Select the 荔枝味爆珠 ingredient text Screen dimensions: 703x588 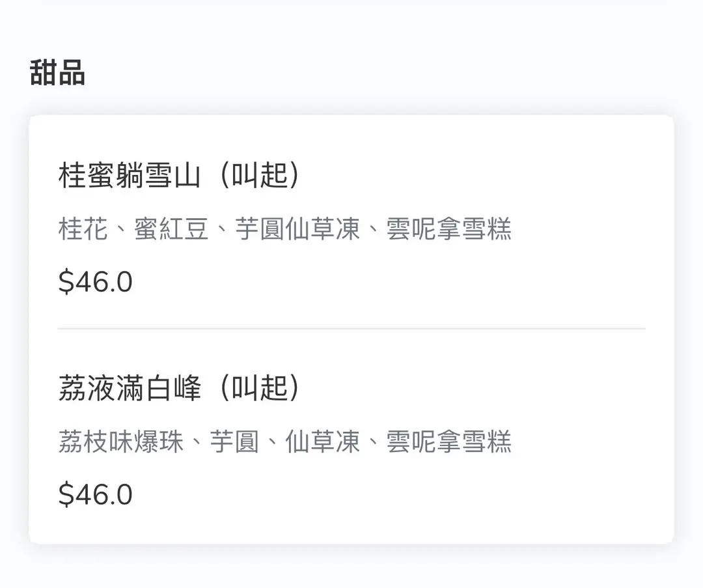point(121,441)
